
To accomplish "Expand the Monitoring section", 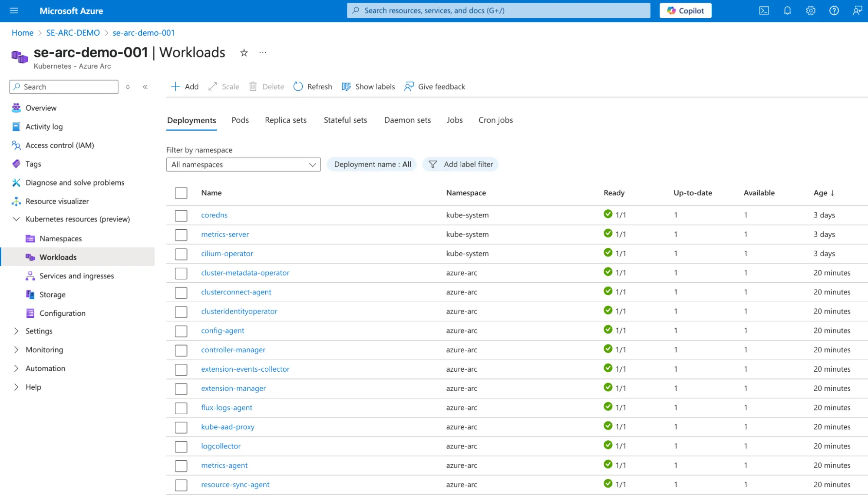I will click(16, 350).
